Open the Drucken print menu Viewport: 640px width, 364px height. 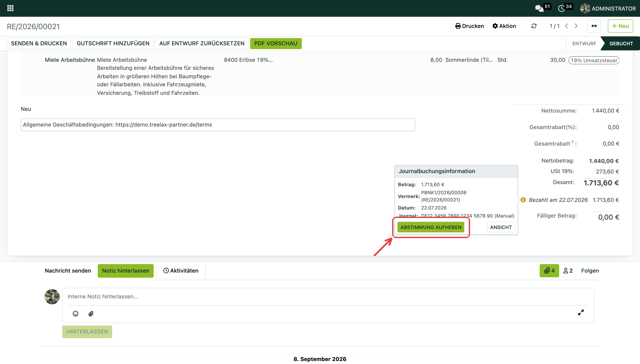[469, 26]
